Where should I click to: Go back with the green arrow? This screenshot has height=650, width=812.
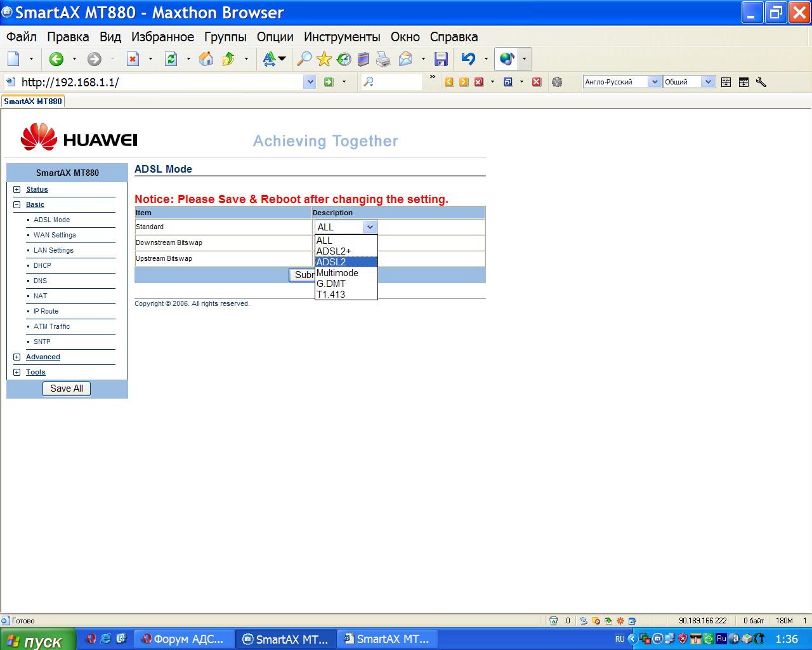point(56,59)
